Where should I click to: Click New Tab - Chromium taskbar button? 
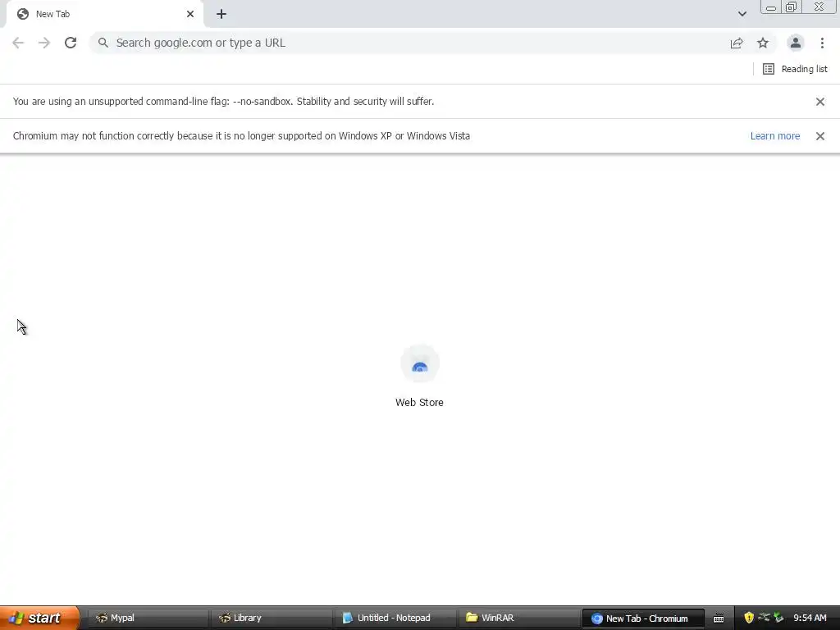(643, 619)
